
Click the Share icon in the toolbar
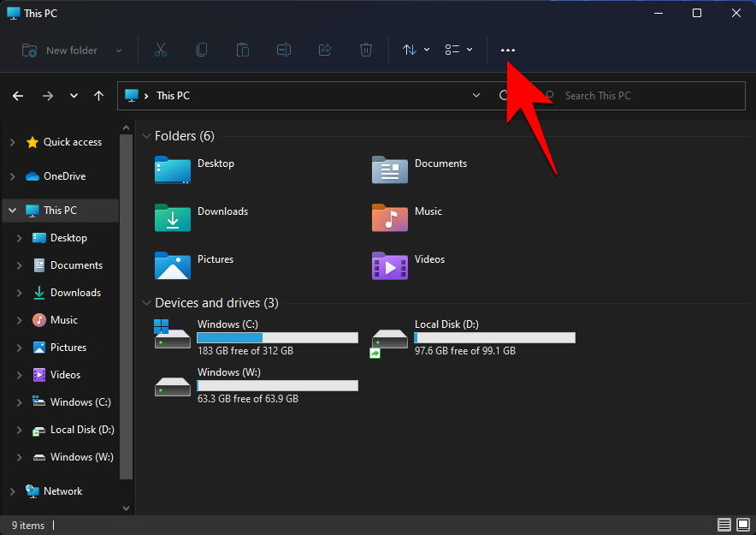coord(325,50)
